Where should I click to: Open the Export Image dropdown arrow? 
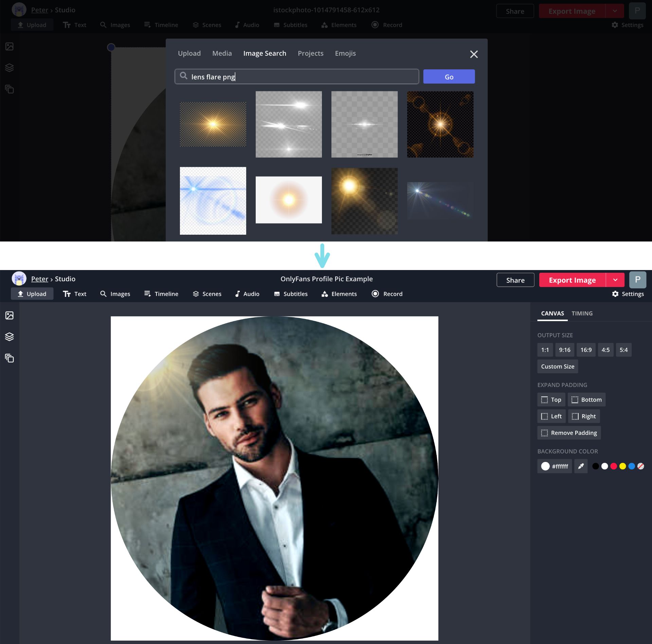coord(615,280)
